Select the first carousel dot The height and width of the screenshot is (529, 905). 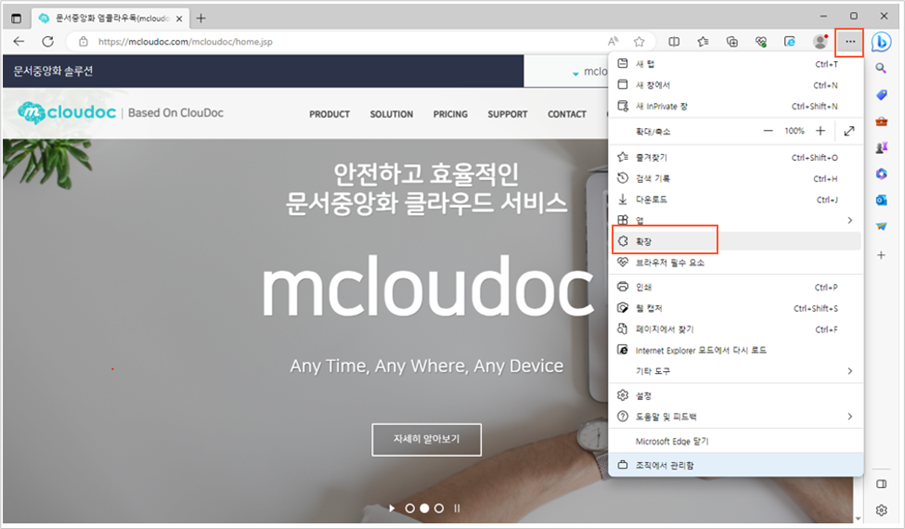410,508
